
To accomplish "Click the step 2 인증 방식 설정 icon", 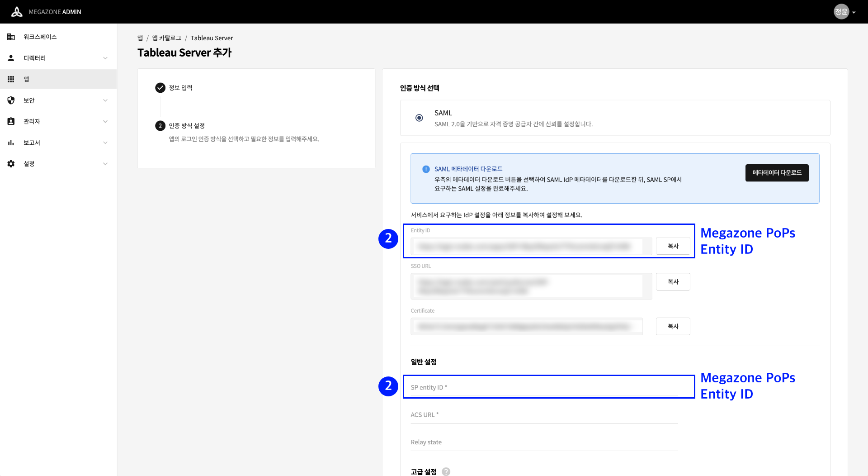I will [x=160, y=126].
